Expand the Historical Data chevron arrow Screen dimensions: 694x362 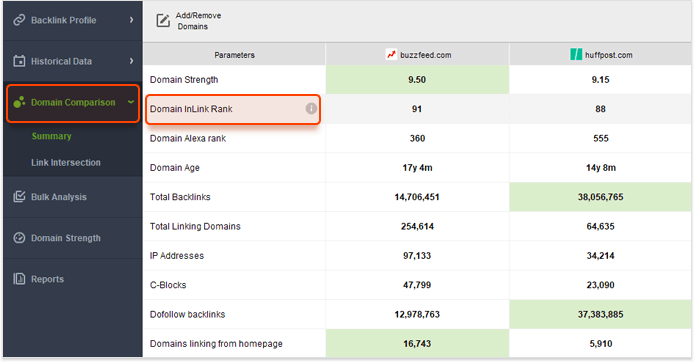coord(131,61)
